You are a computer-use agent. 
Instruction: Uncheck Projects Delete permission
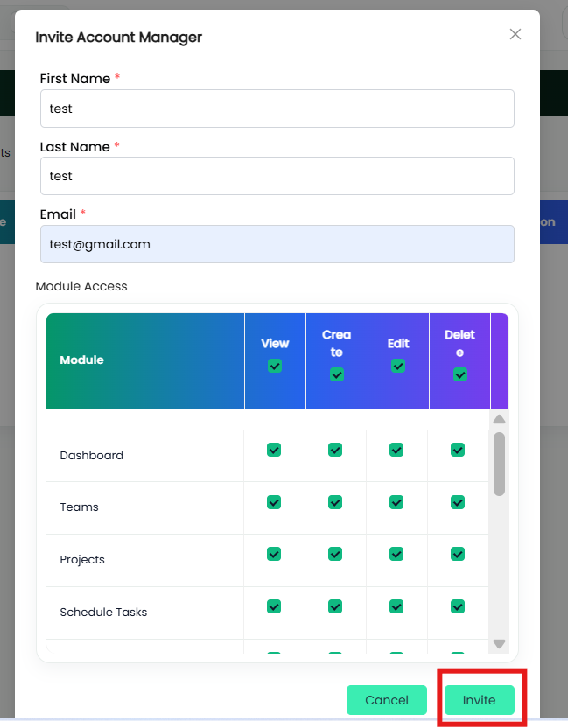click(458, 554)
